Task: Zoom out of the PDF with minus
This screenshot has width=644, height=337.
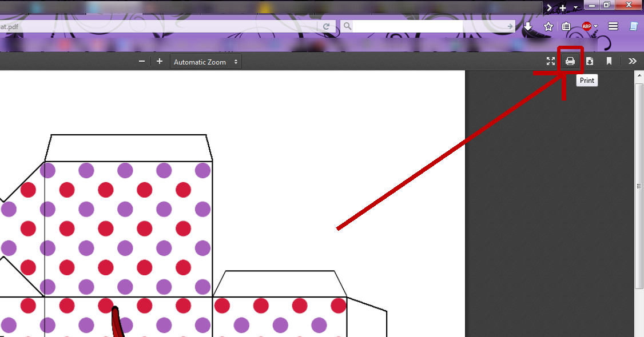Action: 142,62
